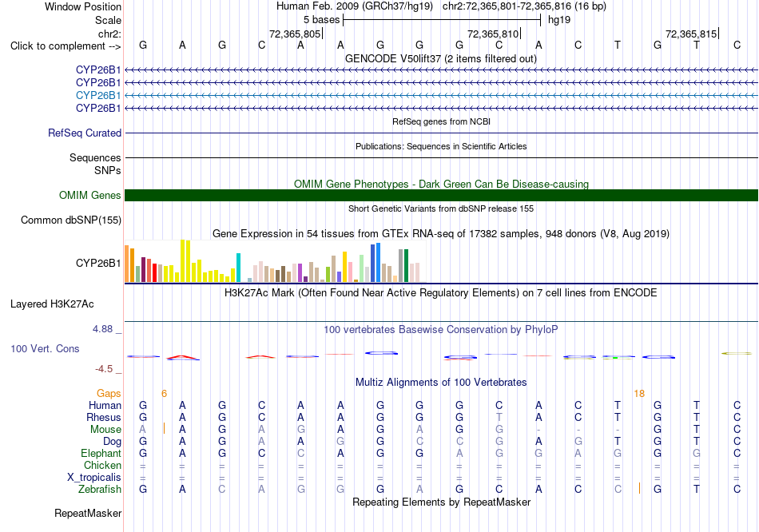Click the cyan bar in the GTEx chart
Viewport: 759px width, 532px height.
tap(238, 268)
